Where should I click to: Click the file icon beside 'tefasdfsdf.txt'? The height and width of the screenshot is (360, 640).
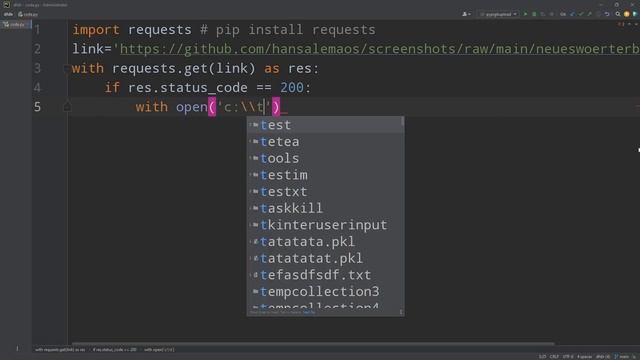tap(255, 275)
